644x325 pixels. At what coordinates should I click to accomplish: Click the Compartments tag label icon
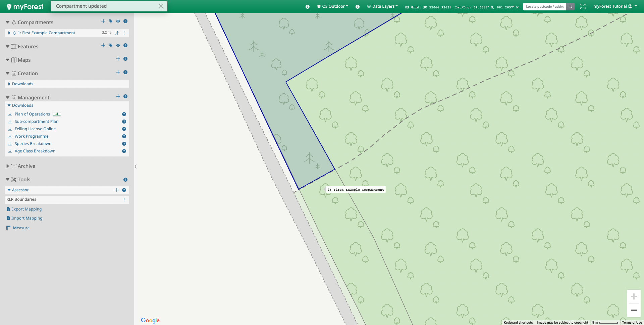(111, 21)
